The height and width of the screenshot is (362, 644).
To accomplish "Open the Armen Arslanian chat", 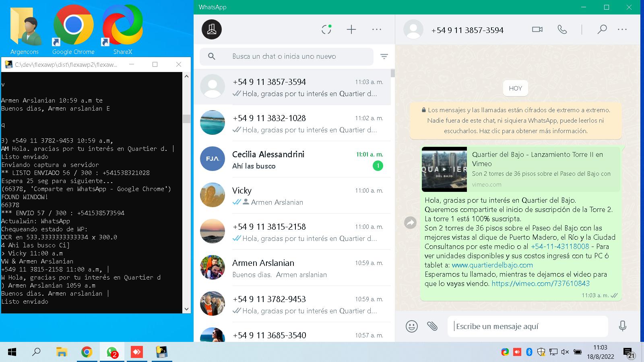I will point(292,268).
